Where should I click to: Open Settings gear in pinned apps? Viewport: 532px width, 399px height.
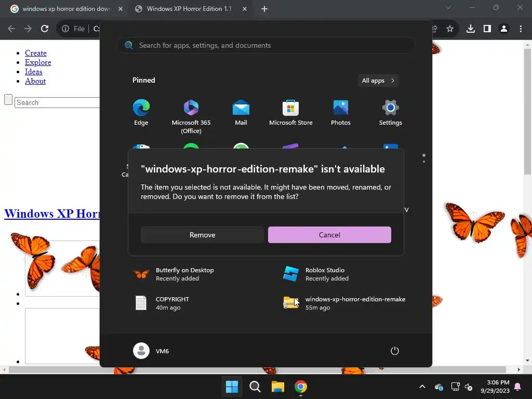tap(391, 113)
